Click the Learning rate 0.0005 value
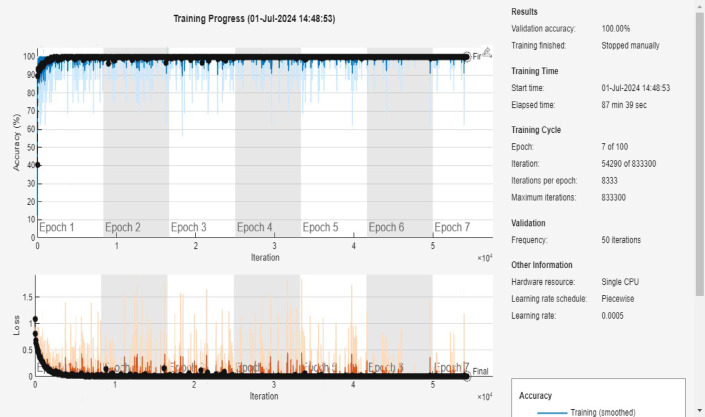This screenshot has width=705, height=417. (612, 316)
